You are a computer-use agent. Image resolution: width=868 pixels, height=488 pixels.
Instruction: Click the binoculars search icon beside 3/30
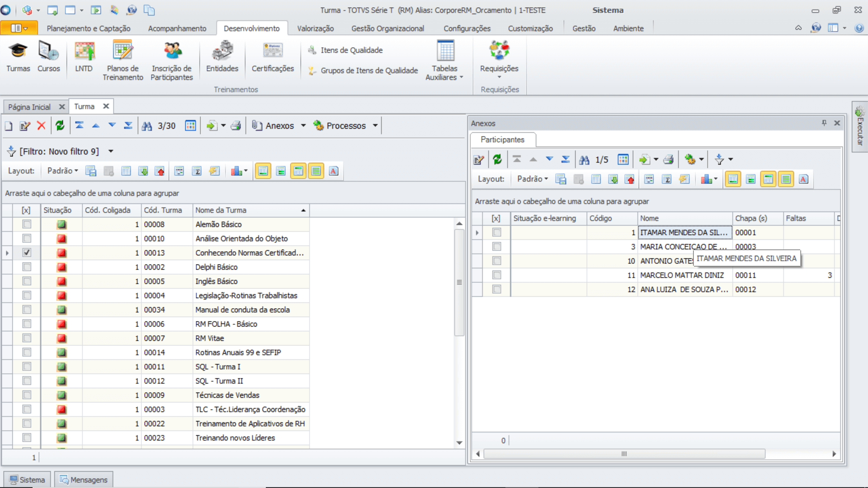(x=147, y=126)
